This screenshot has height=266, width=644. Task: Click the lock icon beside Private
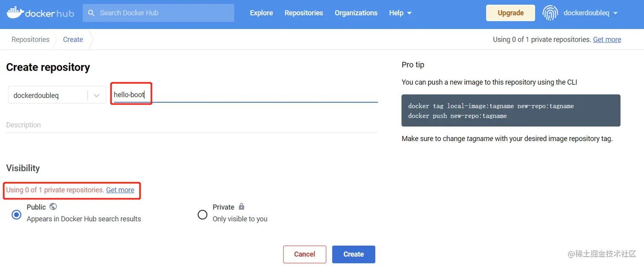tap(241, 207)
